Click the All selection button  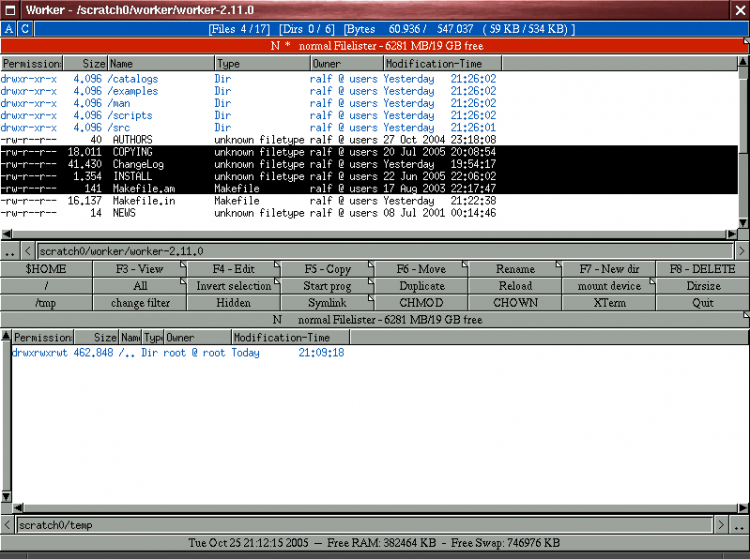pyautogui.click(x=140, y=286)
